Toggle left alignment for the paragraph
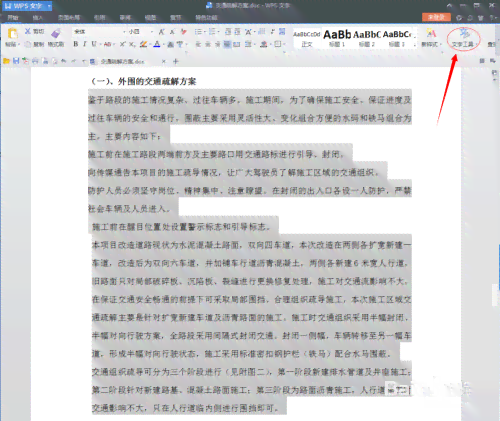The image size is (500, 421). tap(198, 44)
